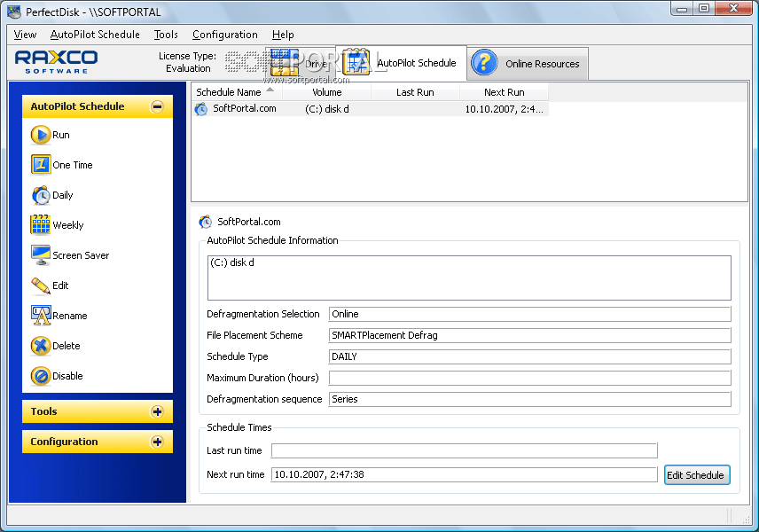Click the (C:) disk d volume cell
This screenshot has width=759, height=532.
326,109
